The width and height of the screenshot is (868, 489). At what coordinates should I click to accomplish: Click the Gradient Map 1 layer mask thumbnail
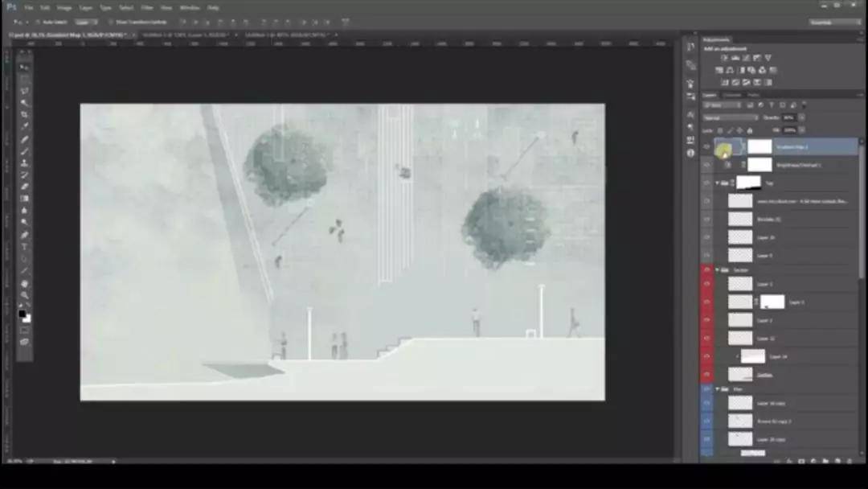pyautogui.click(x=759, y=146)
